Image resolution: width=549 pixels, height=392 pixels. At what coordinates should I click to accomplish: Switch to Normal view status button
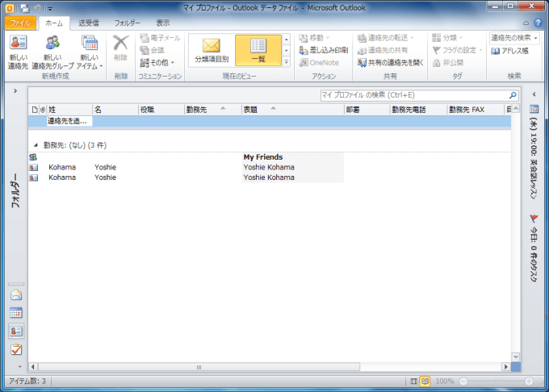click(x=414, y=382)
